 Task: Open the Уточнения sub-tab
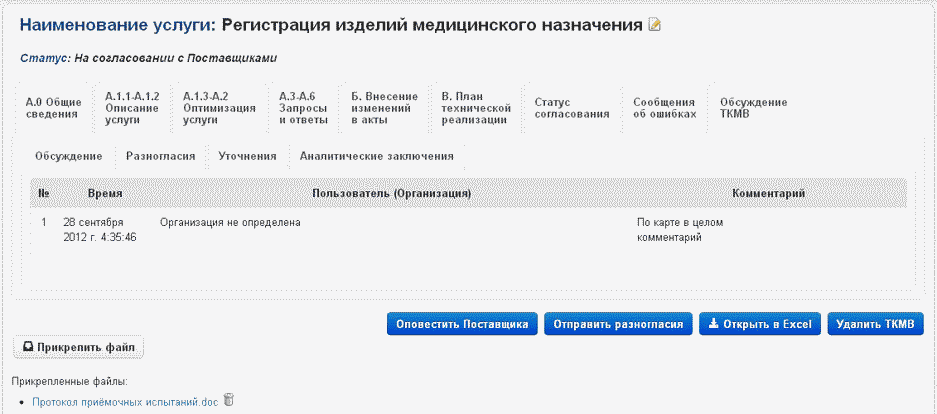click(247, 156)
